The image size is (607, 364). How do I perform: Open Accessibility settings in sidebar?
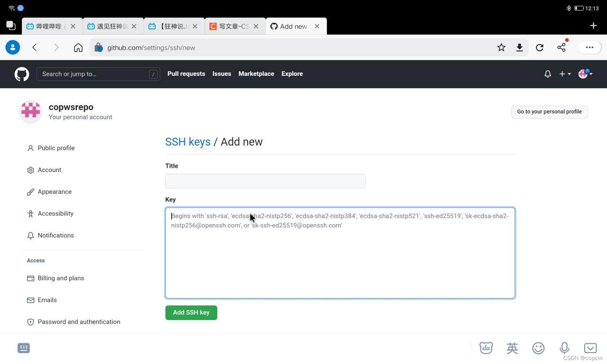point(55,213)
